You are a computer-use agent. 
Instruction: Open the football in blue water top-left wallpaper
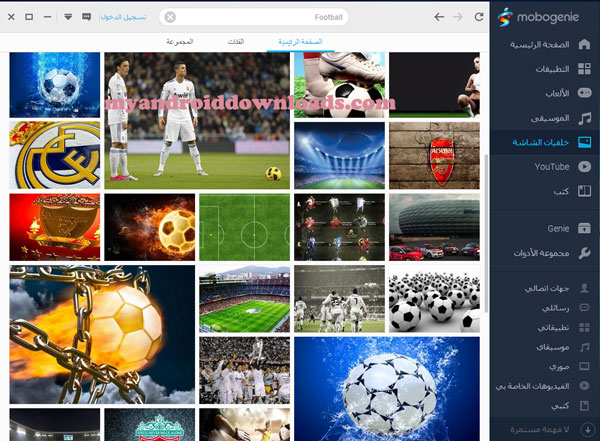tap(55, 85)
